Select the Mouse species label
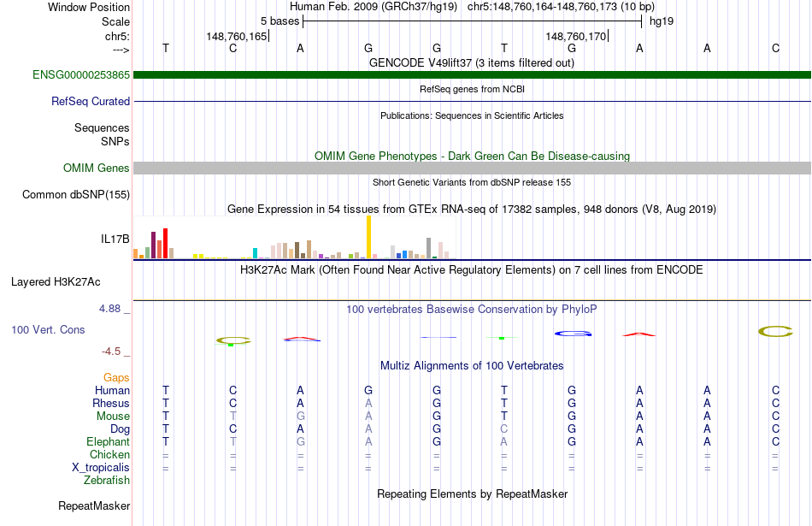The image size is (812, 526). click(x=113, y=417)
